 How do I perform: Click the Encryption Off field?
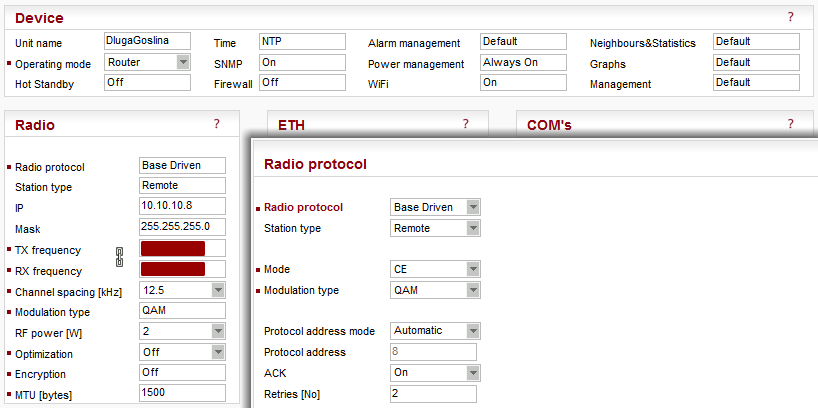click(183, 373)
